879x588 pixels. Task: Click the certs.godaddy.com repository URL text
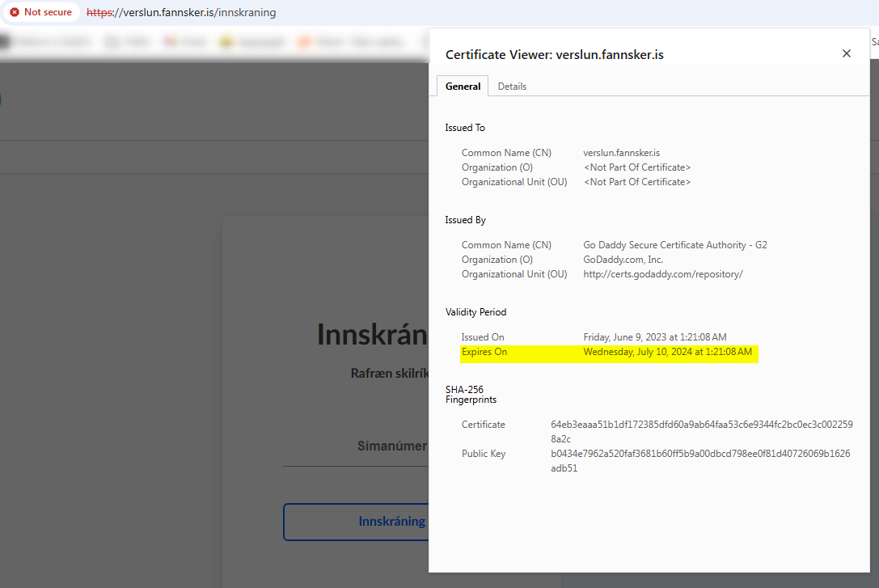pyautogui.click(x=662, y=274)
